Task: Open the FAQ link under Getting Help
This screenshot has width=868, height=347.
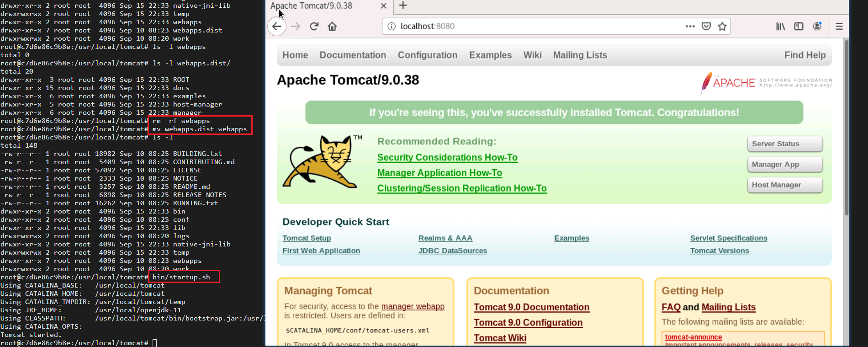Action: click(x=671, y=308)
